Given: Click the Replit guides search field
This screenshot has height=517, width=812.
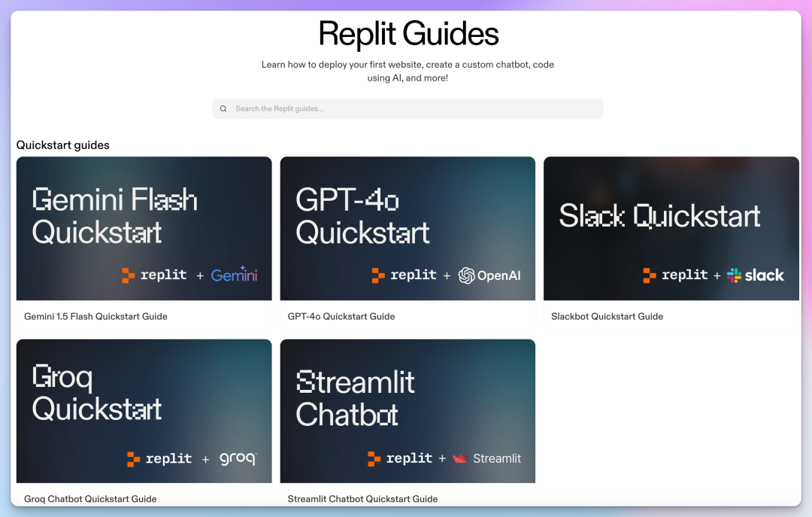Looking at the screenshot, I should click(408, 108).
